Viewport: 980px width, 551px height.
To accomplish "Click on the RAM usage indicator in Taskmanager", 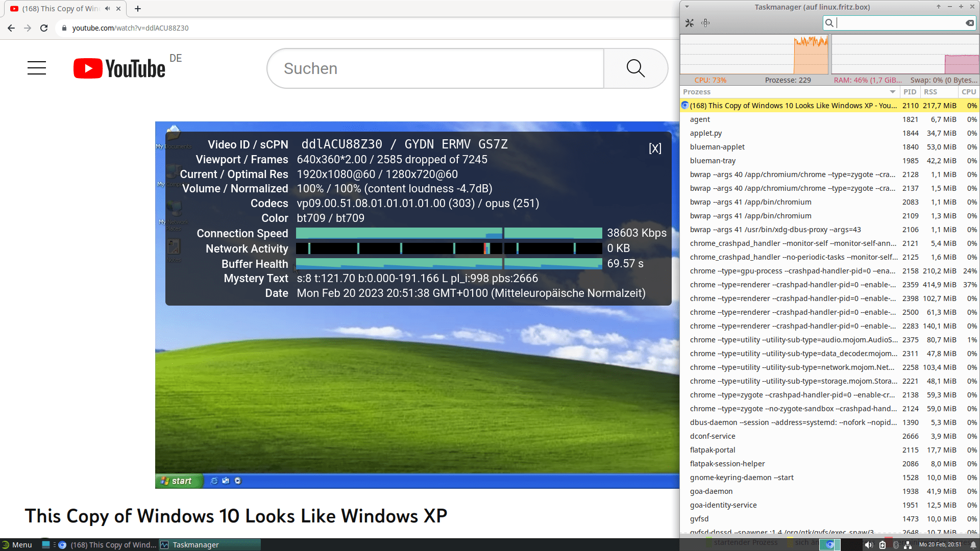I will tap(868, 80).
